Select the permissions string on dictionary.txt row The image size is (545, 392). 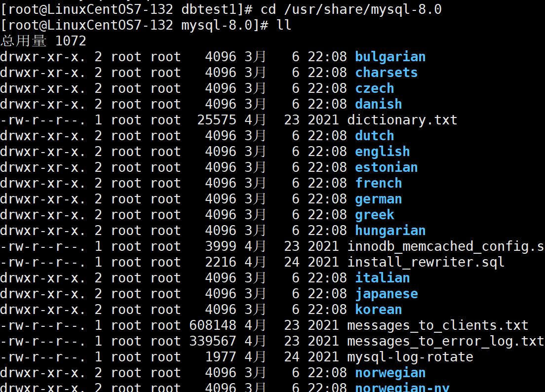(x=42, y=120)
